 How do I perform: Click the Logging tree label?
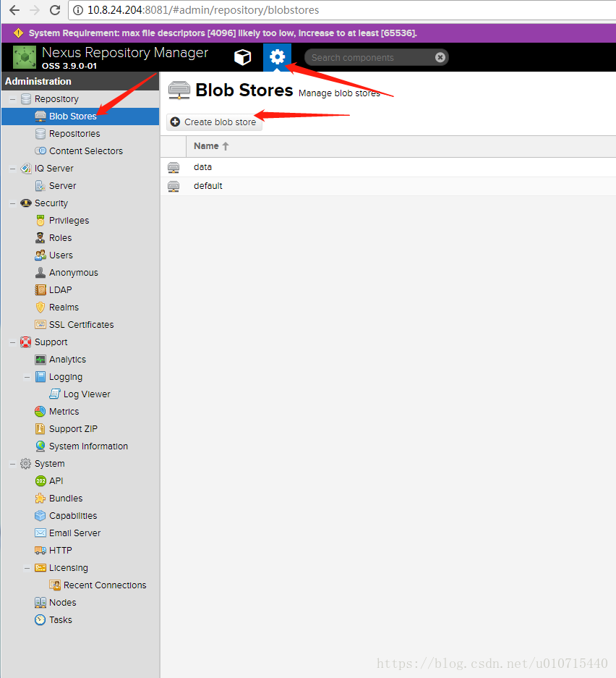tap(66, 376)
